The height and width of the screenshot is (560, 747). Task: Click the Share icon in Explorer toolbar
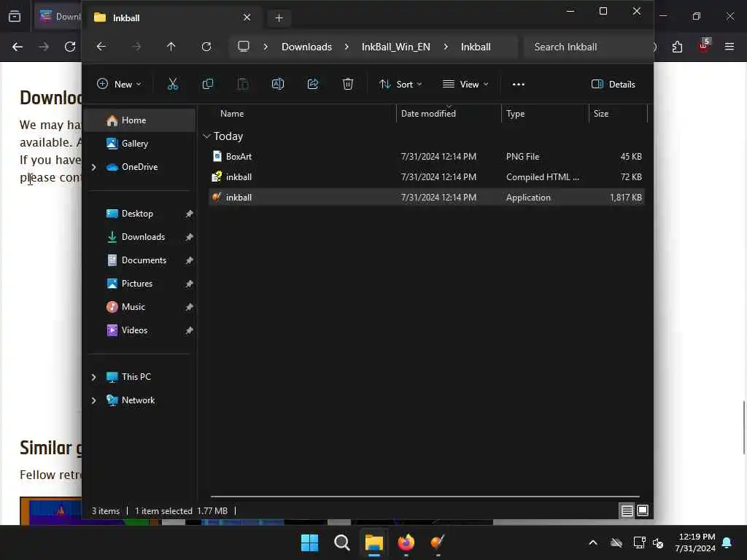(x=313, y=85)
